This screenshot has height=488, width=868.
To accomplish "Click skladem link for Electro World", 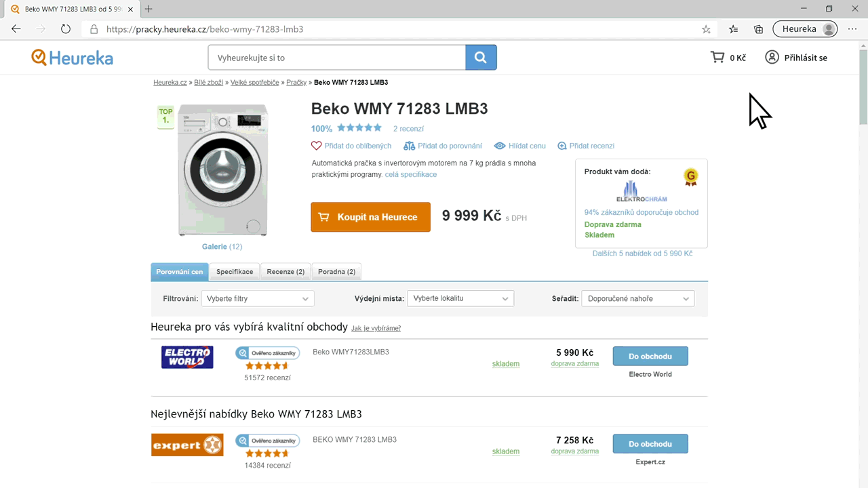I will (x=506, y=364).
